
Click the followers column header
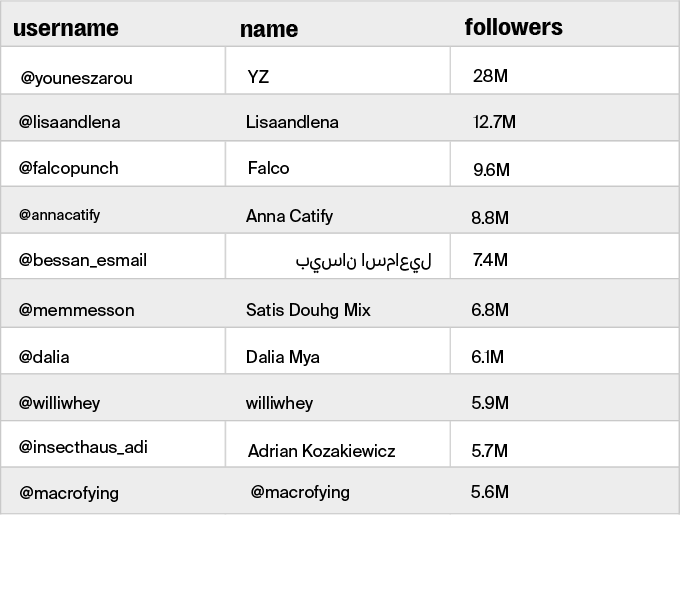pyautogui.click(x=513, y=27)
